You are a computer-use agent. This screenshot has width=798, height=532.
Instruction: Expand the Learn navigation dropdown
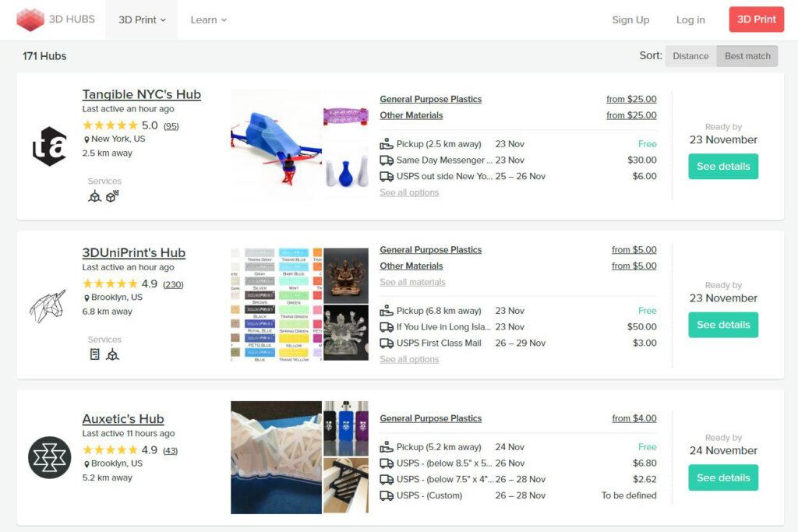(x=209, y=19)
